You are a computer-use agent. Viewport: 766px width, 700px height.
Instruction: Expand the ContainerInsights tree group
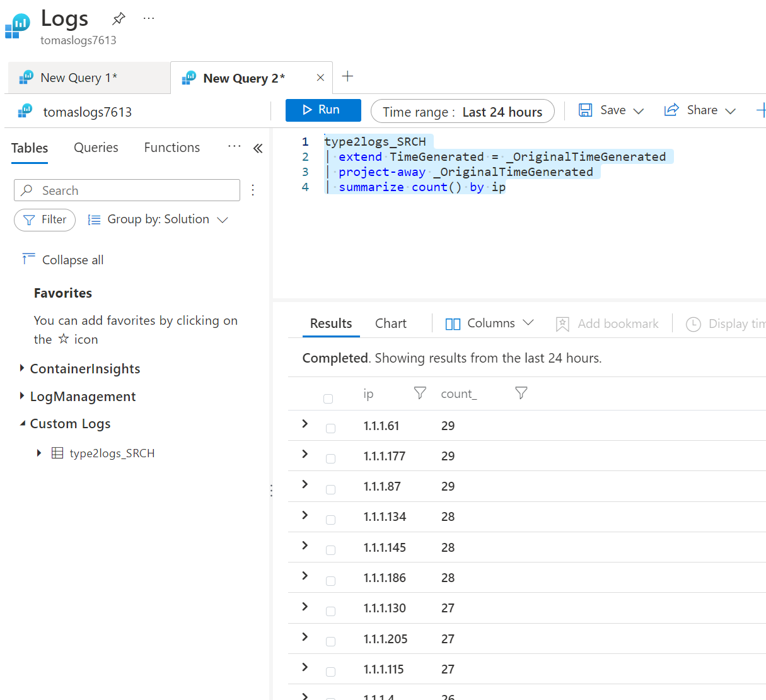22,368
